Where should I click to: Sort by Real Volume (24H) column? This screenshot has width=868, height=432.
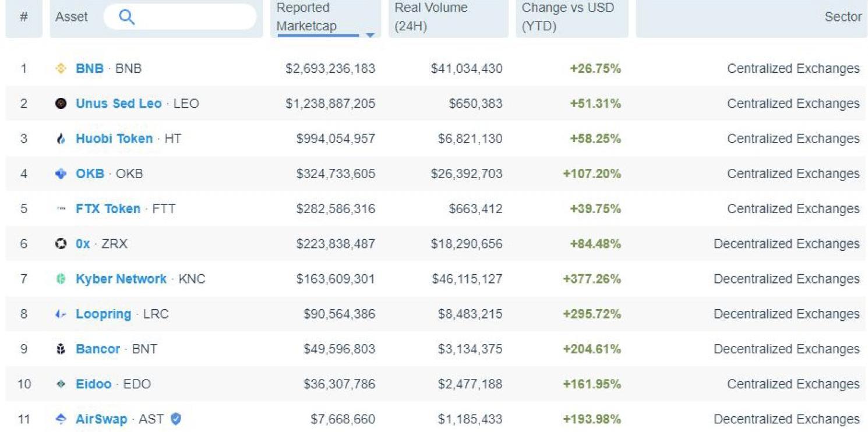click(x=431, y=17)
